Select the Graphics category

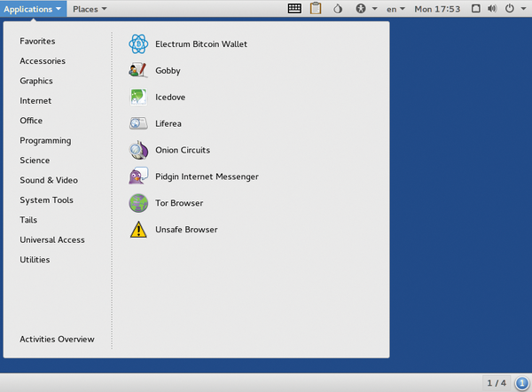36,81
